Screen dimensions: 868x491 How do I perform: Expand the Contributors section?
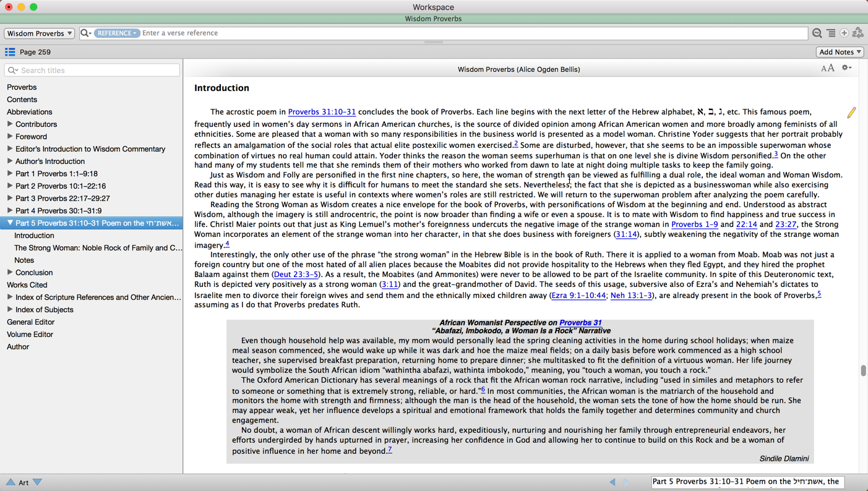pos(10,124)
